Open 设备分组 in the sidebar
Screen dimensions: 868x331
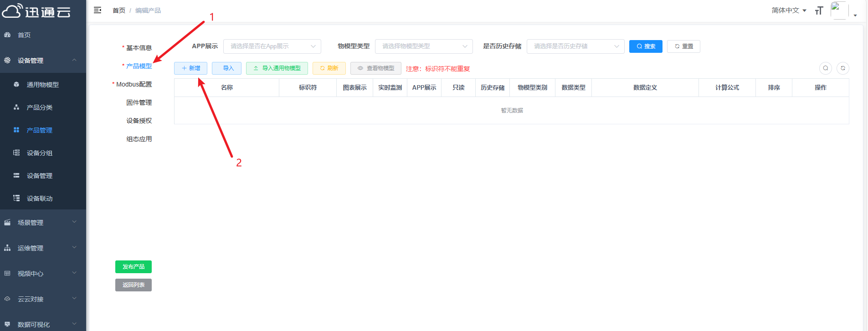click(39, 153)
